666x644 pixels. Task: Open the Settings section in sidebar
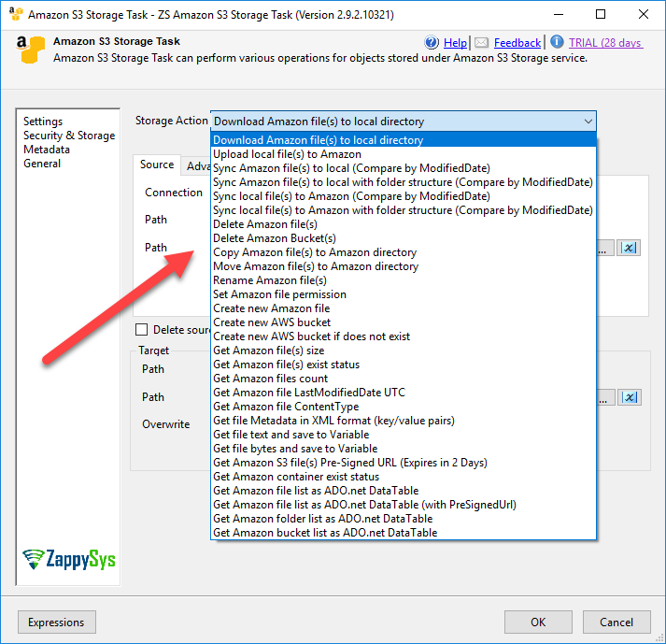click(43, 122)
